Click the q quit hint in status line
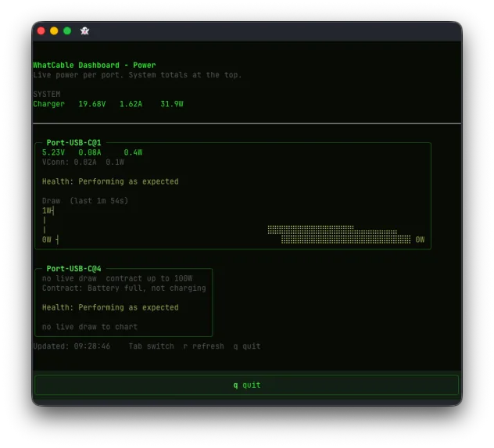This screenshot has height=448, width=494. (247, 346)
